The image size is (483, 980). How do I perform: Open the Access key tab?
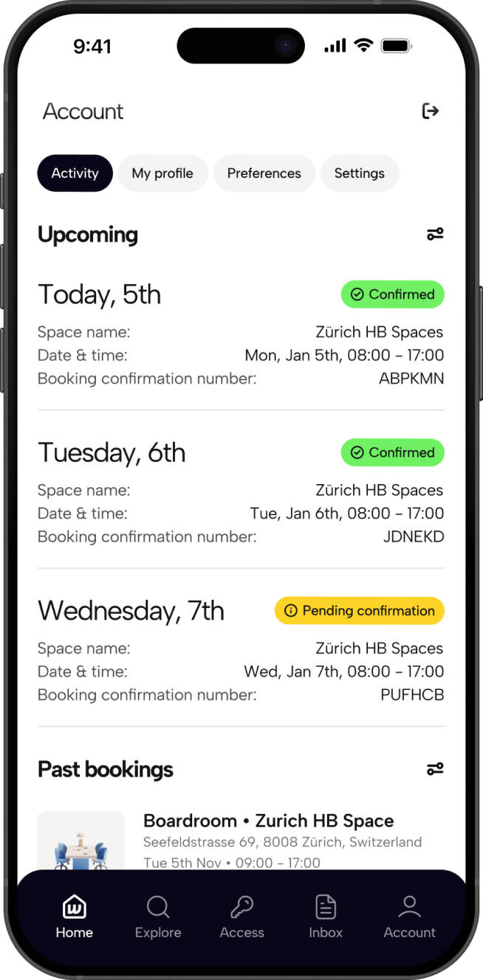[241, 917]
